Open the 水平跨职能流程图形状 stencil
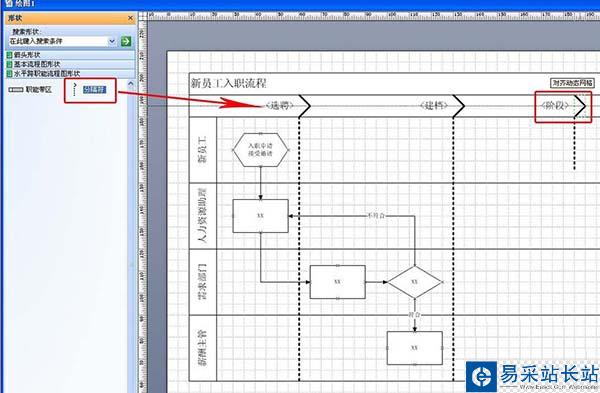 click(70, 73)
